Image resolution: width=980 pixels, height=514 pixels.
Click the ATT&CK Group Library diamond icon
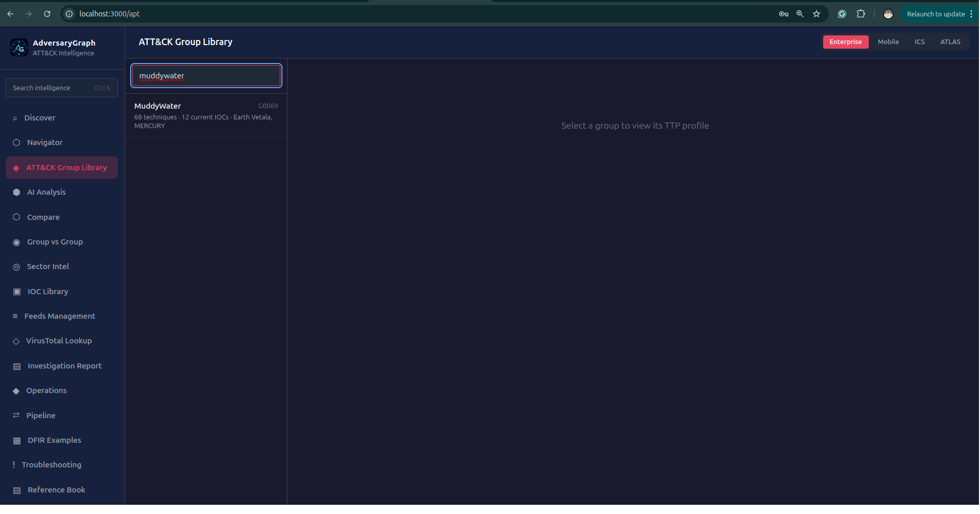16,168
